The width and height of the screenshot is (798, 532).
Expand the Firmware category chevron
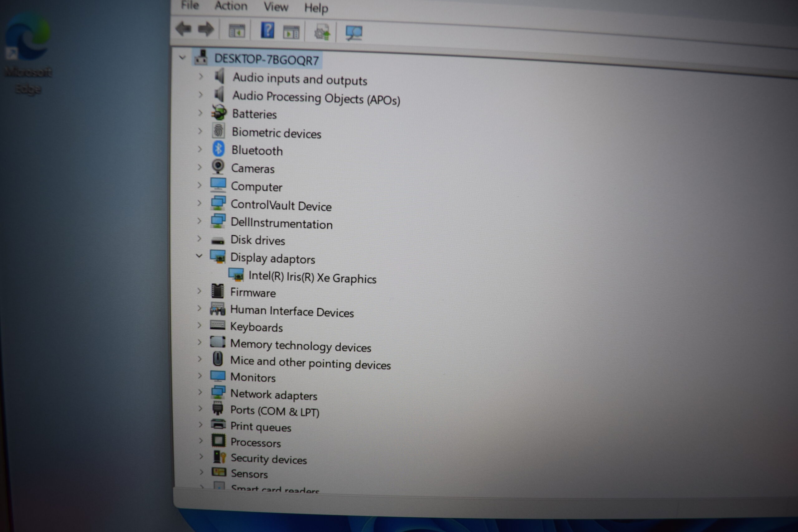tap(199, 291)
